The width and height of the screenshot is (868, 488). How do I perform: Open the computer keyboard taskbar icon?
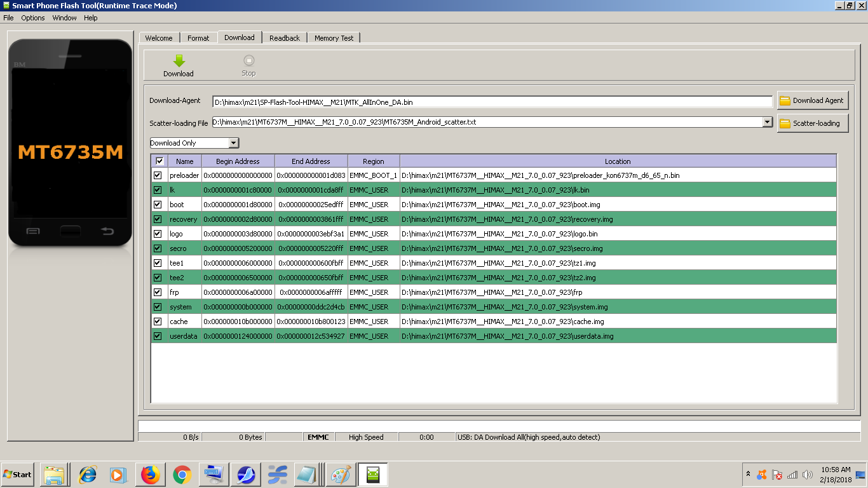[x=214, y=475]
